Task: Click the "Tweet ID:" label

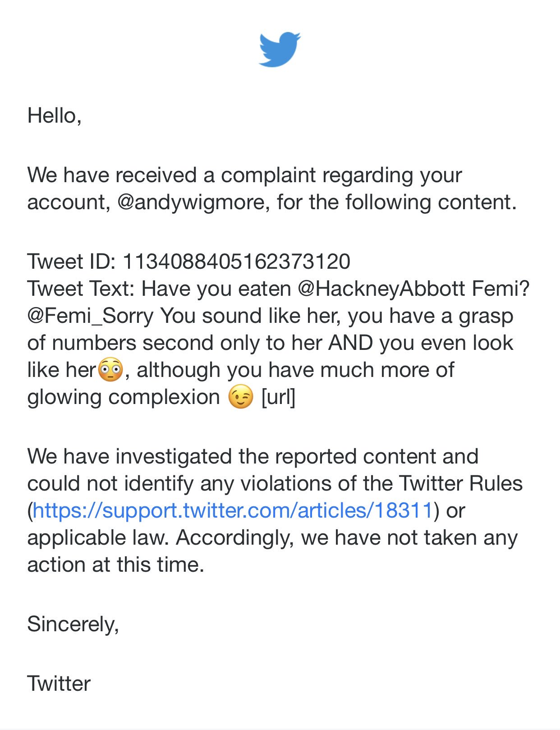Action: 72,262
